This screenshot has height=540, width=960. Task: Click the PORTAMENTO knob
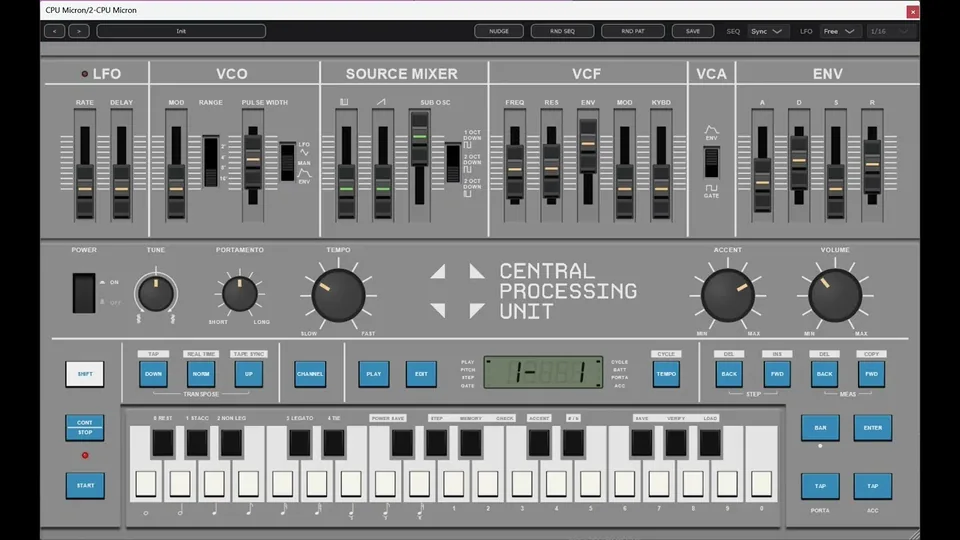239,294
